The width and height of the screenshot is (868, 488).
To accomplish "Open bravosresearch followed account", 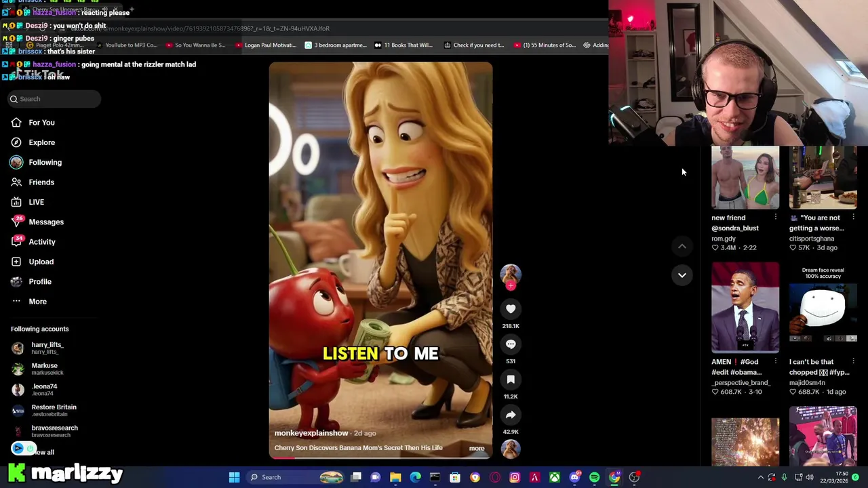I will 45,431.
